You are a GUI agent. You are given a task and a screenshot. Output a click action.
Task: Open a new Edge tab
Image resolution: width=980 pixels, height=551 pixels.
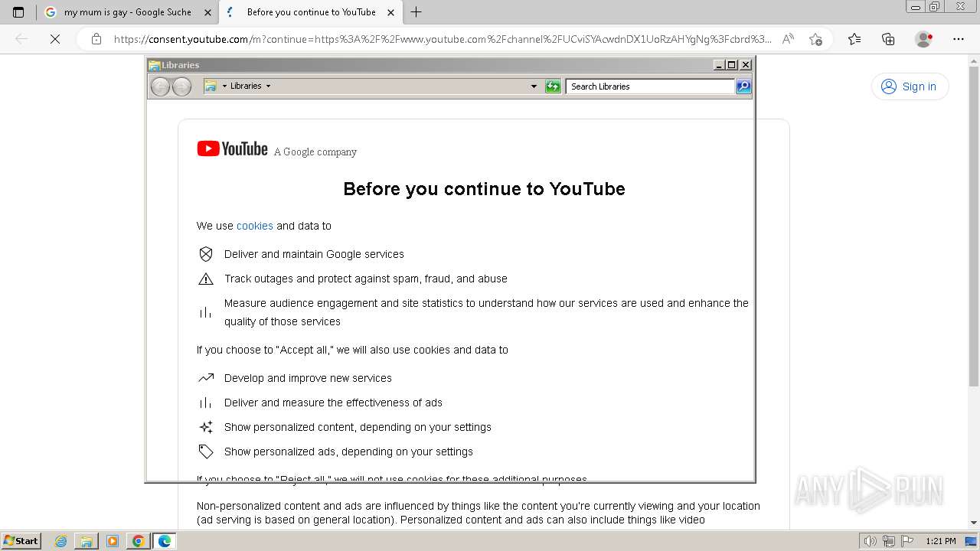click(x=416, y=12)
